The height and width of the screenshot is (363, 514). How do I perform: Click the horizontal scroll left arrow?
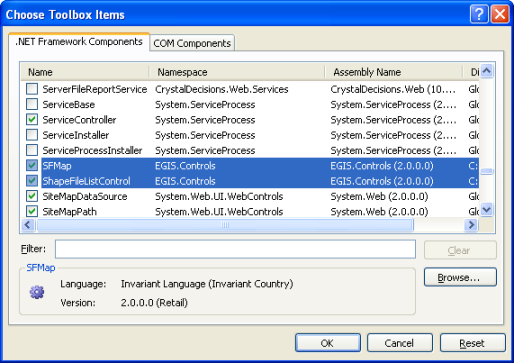point(28,225)
